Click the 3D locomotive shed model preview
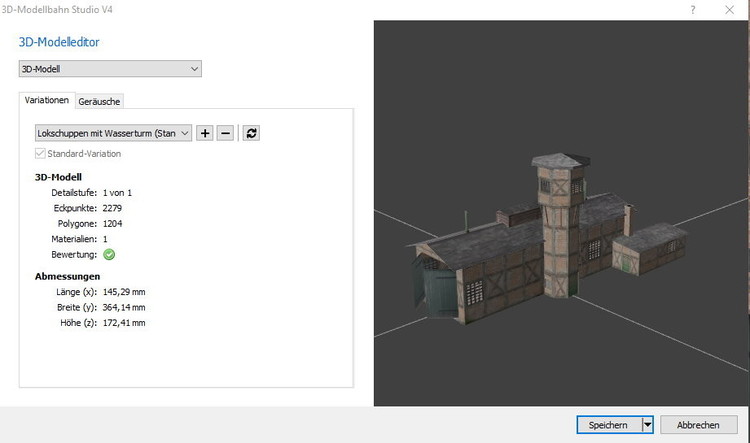This screenshot has height=443, width=750. coord(549,239)
